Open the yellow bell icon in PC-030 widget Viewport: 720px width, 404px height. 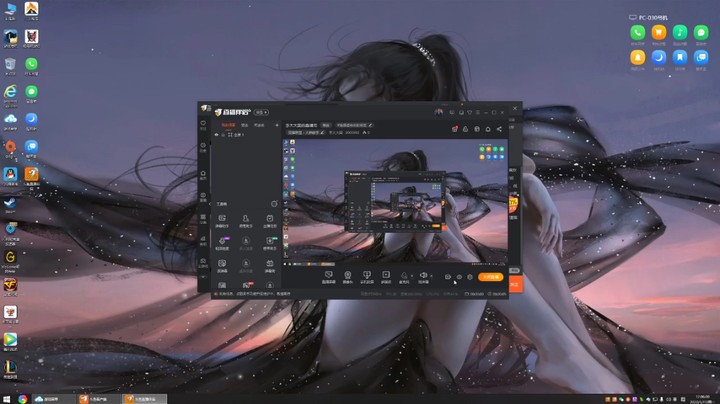point(637,57)
